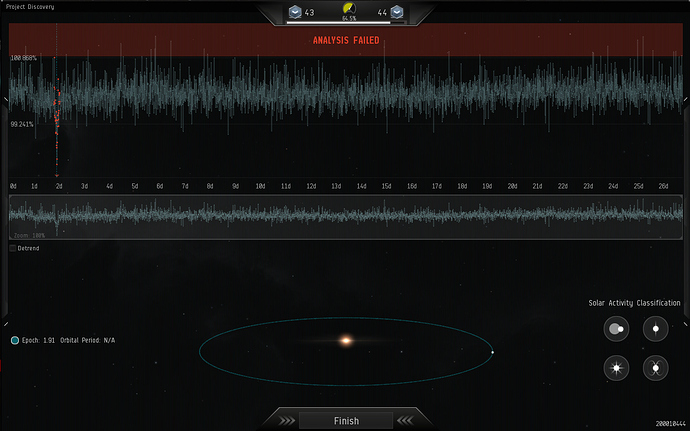
Task: Enable the Detrend checkbox
Action: click(13, 248)
